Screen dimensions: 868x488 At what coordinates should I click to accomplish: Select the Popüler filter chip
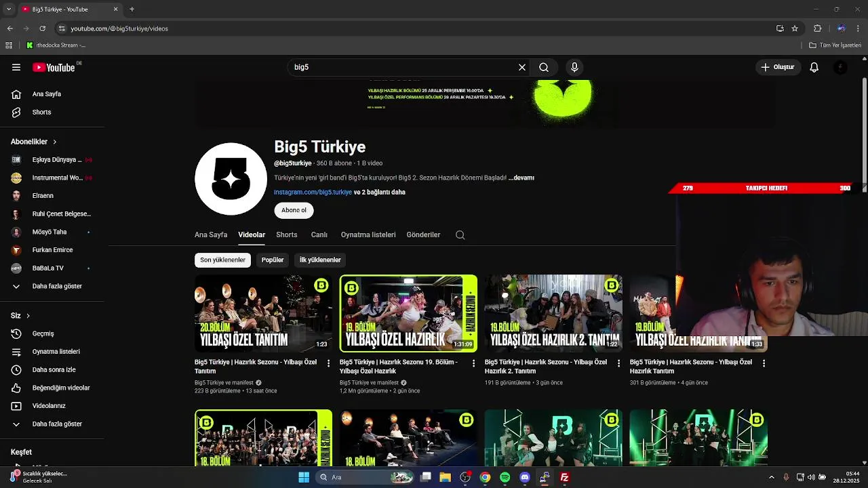(x=273, y=260)
